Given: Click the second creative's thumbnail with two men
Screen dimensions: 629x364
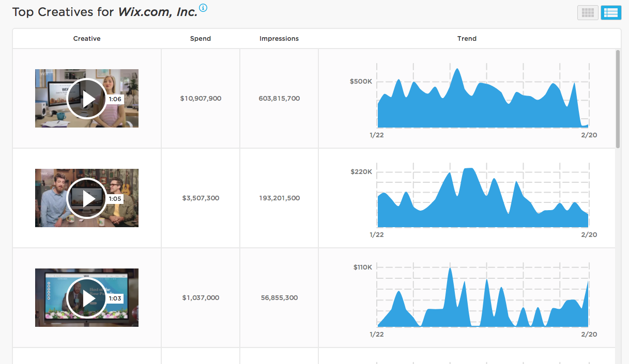Looking at the screenshot, I should click(x=86, y=198).
